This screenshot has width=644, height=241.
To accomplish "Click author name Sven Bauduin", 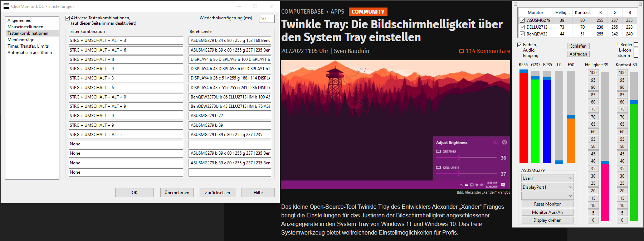I will [351, 51].
